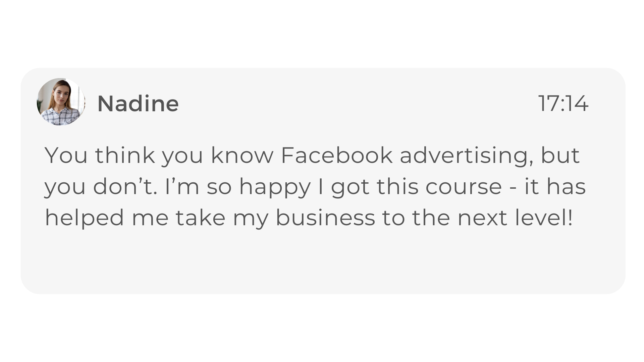The height and width of the screenshot is (362, 644).
Task: Click the word business in the last line
Action: (x=325, y=218)
